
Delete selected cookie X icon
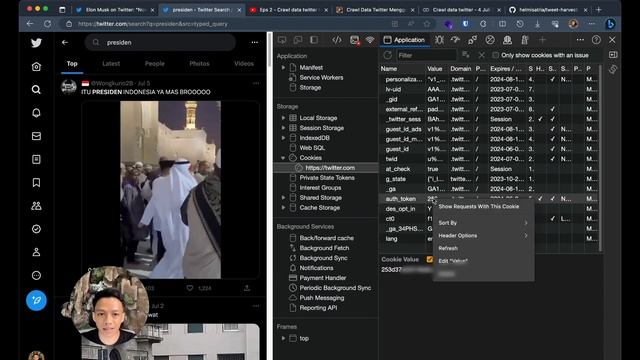(482, 55)
